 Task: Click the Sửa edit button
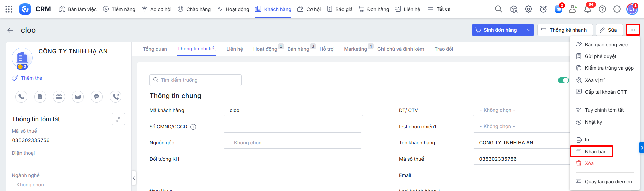pyautogui.click(x=609, y=30)
